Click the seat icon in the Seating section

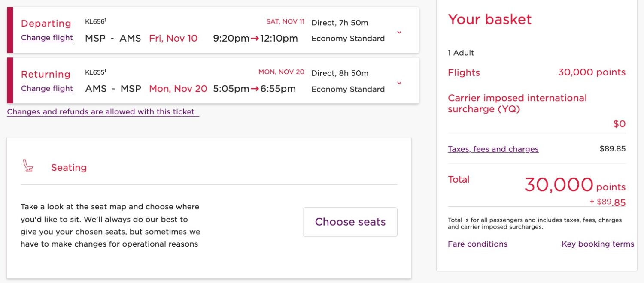pos(27,166)
